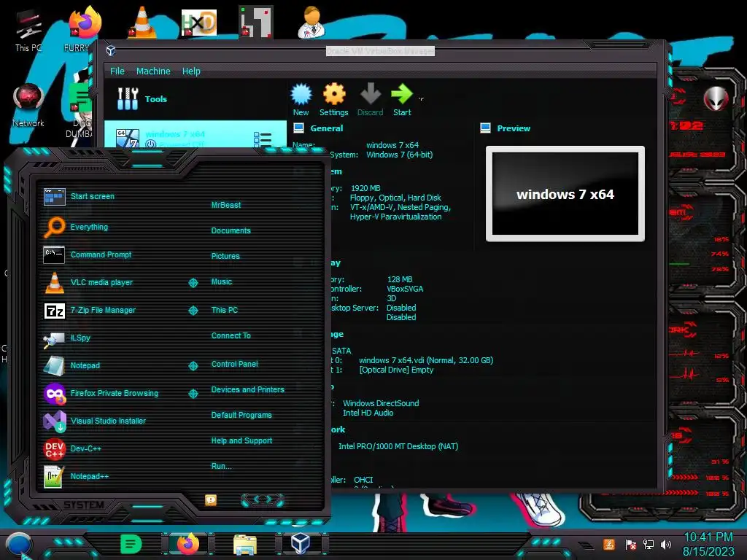Open the MrBeast user folder link

pos(226,205)
